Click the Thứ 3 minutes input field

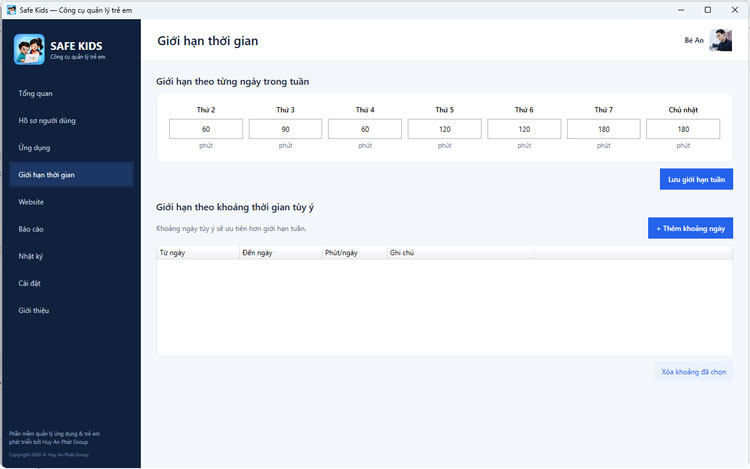pyautogui.click(x=286, y=129)
